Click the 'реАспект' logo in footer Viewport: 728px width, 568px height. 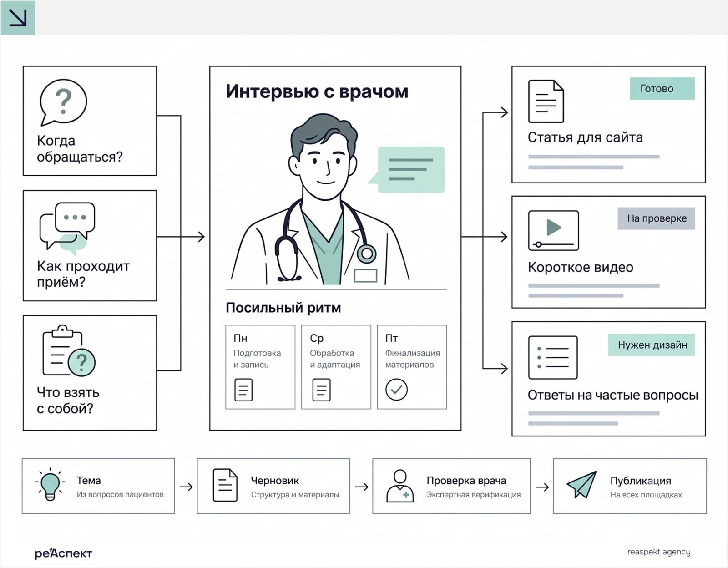point(63,553)
